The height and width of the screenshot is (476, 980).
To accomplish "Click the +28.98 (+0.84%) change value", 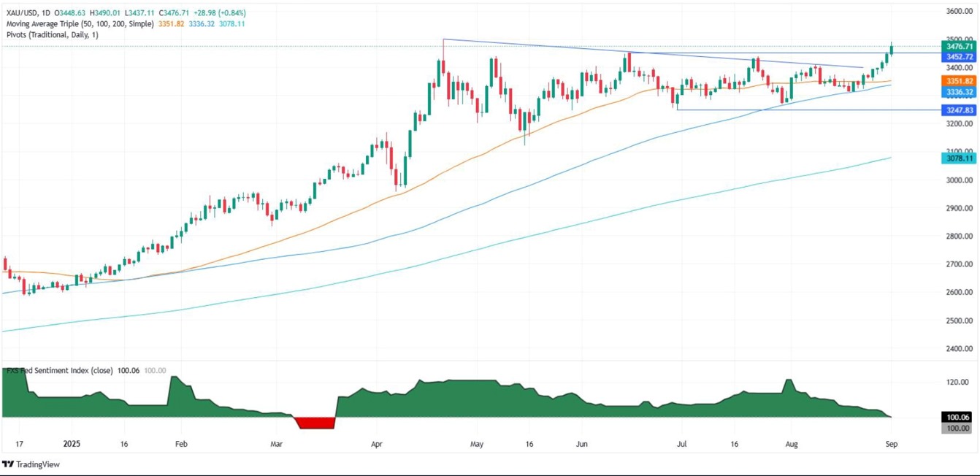I will tap(225, 13).
